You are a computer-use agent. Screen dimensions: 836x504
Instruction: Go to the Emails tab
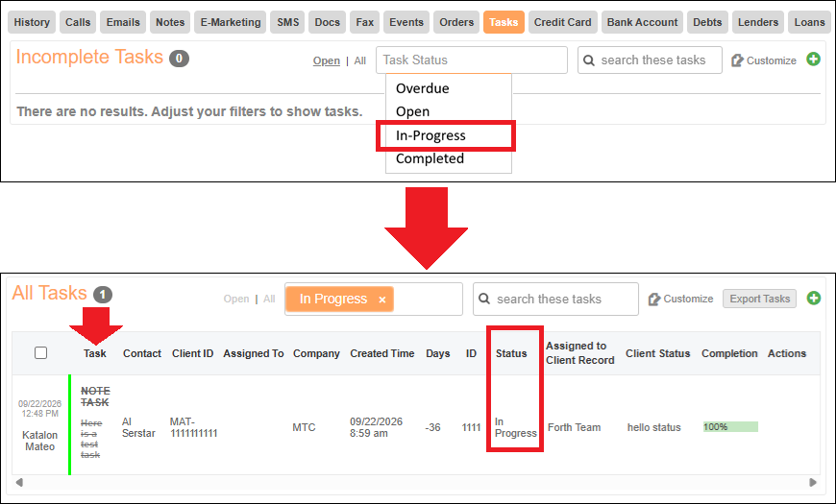(123, 22)
